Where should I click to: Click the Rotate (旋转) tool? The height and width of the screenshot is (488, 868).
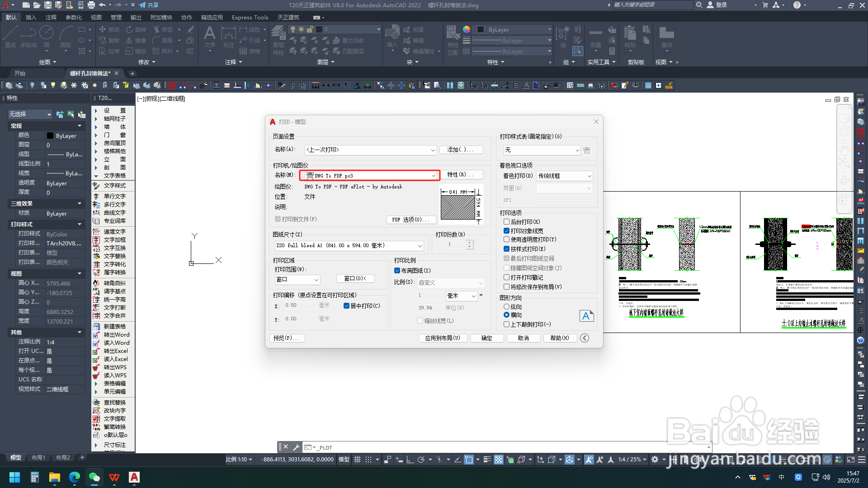[136, 29]
